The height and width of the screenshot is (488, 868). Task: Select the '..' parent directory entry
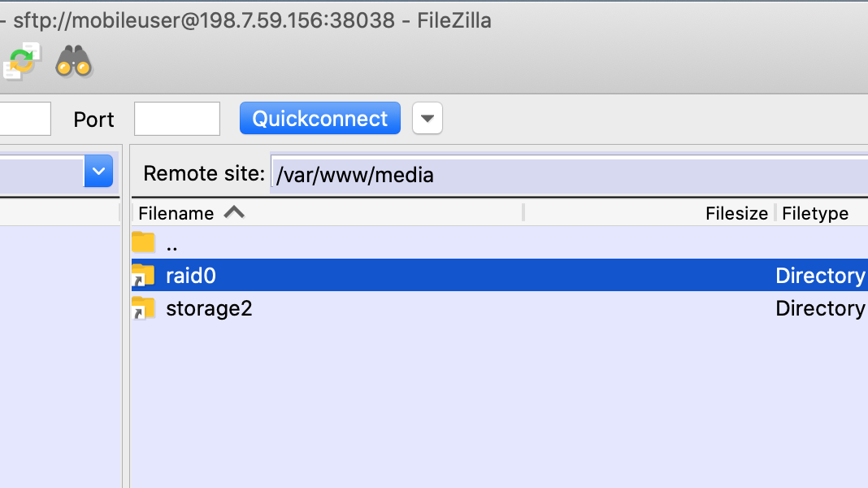click(171, 243)
